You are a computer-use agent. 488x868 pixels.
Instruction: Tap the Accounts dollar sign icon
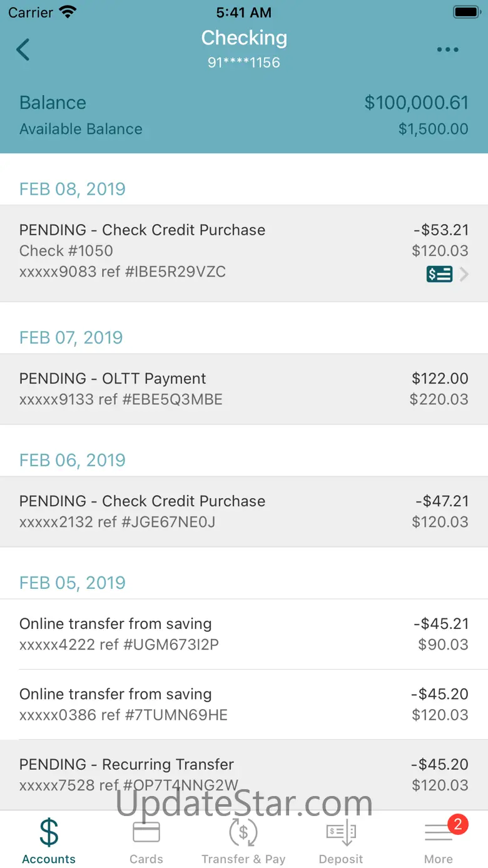(x=49, y=832)
